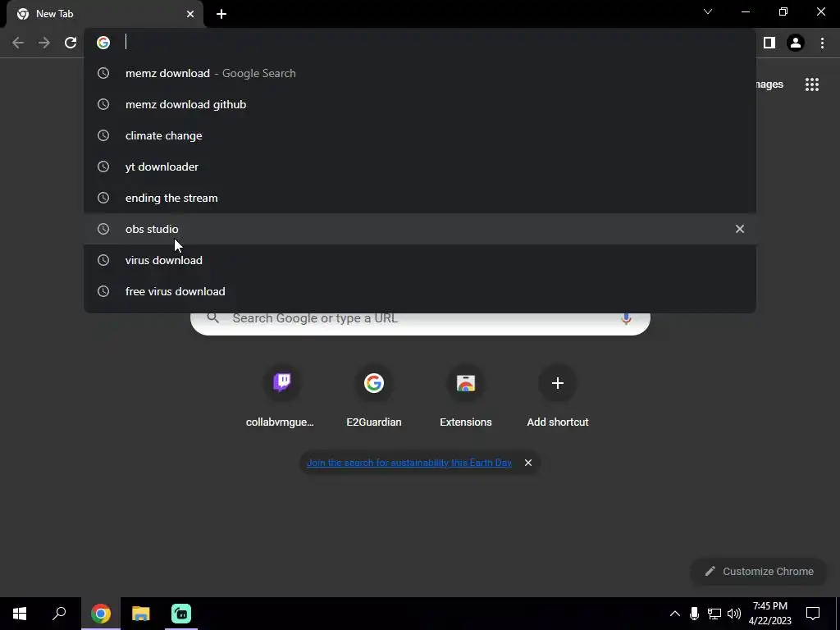Viewport: 840px width, 630px height.
Task: Choose the climate change suggestion
Action: 420,135
